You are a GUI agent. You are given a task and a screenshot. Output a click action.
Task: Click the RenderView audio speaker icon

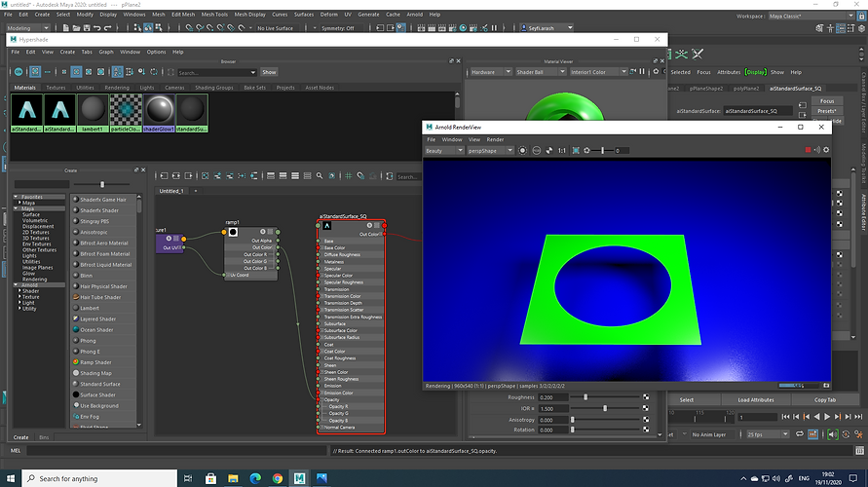coord(817,150)
